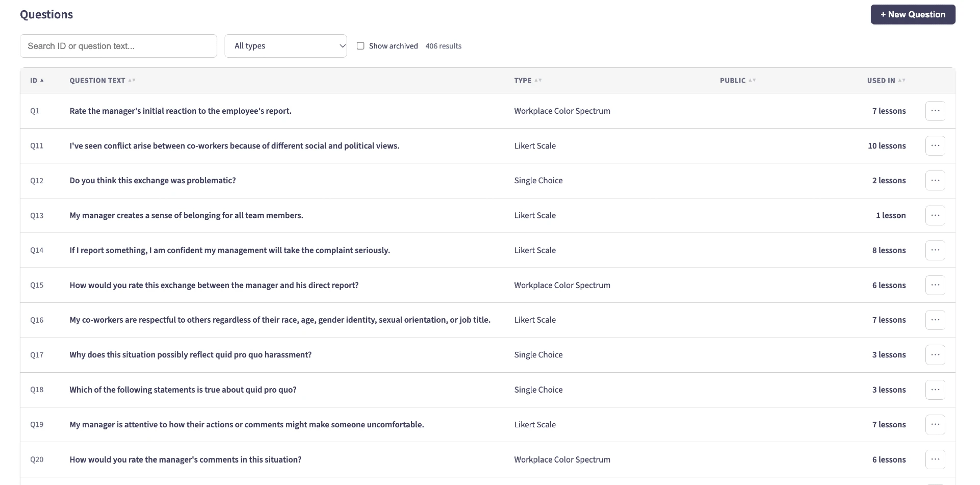Show row actions for question Q15

tap(935, 285)
